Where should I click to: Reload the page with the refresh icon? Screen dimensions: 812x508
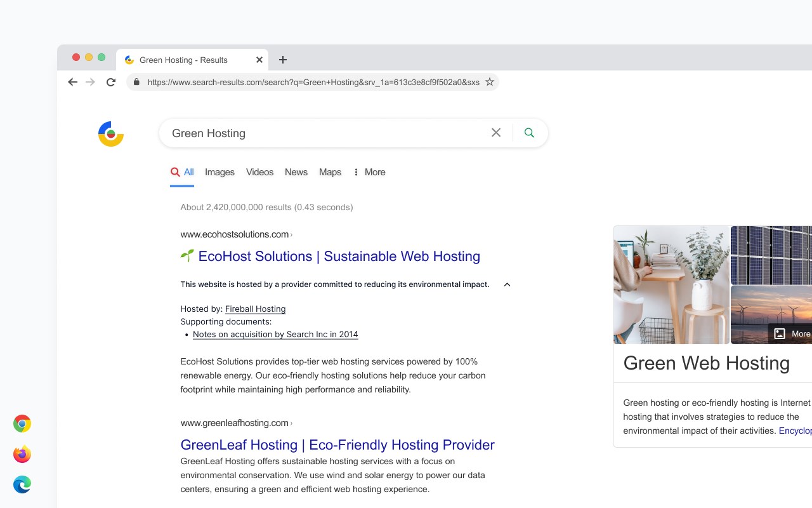(111, 82)
